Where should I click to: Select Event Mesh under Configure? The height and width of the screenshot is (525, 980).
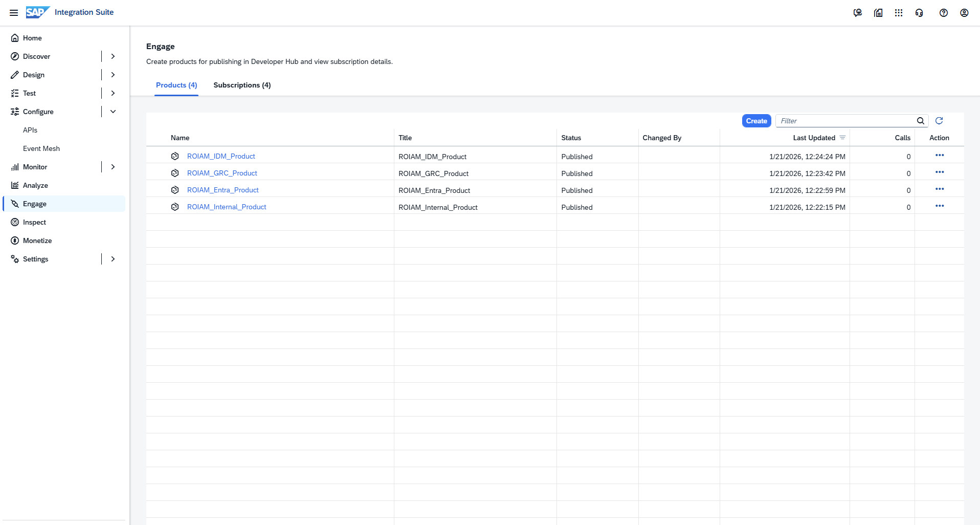pos(41,148)
